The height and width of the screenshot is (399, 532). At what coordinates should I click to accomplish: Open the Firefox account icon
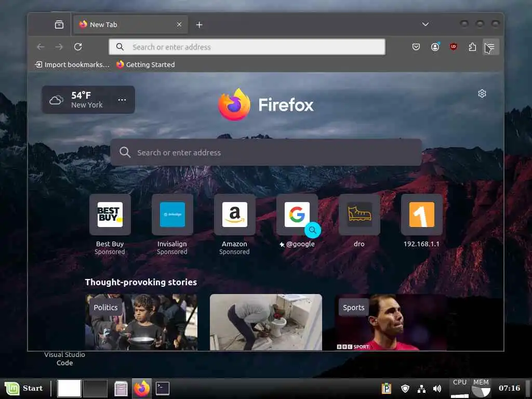click(435, 47)
